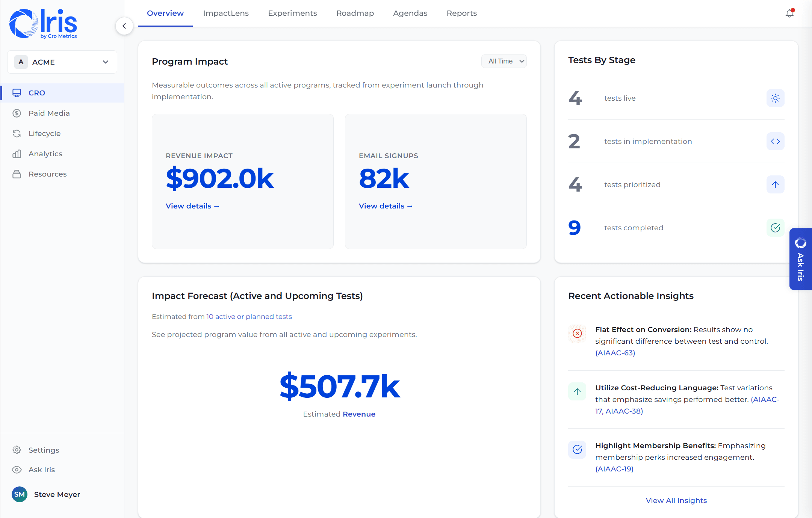Click the tests in implementation code icon
This screenshot has height=518, width=812.
coord(775,141)
